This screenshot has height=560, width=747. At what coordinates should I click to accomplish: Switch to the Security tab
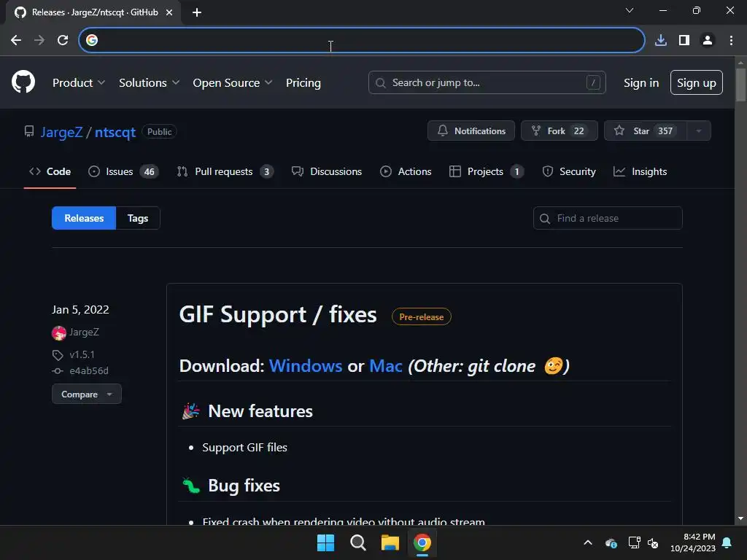[x=569, y=171]
